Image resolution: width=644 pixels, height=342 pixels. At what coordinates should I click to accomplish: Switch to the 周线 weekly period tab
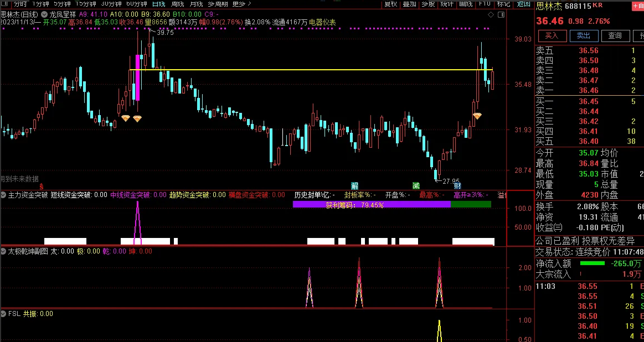pyautogui.click(x=177, y=4)
